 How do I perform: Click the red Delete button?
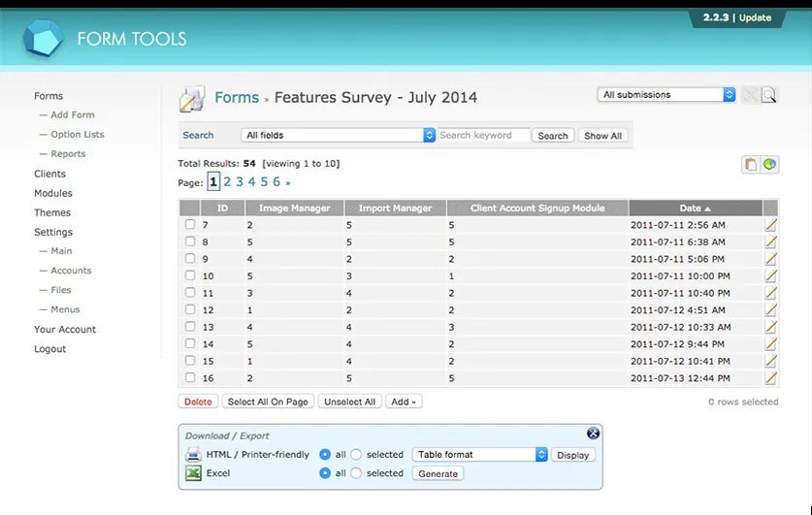tap(198, 402)
